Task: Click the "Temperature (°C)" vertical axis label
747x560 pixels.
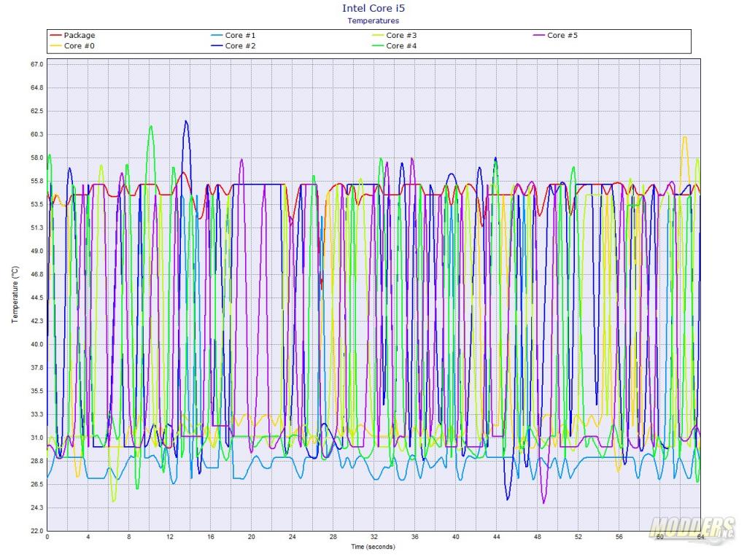Action: click(x=15, y=295)
